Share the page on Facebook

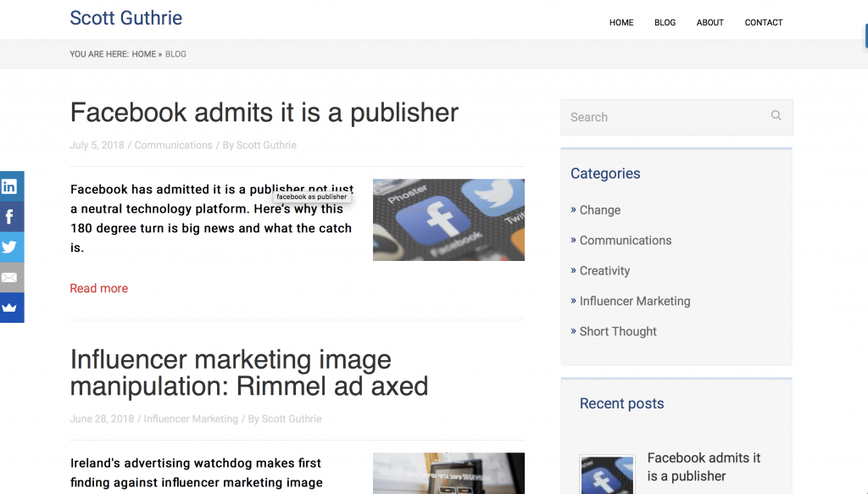tap(12, 217)
